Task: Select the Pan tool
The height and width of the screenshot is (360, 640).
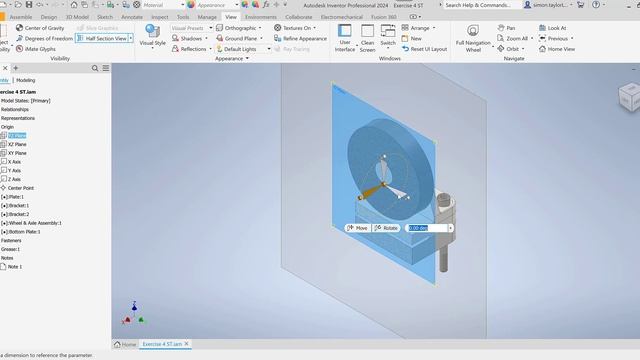Action: point(506,28)
